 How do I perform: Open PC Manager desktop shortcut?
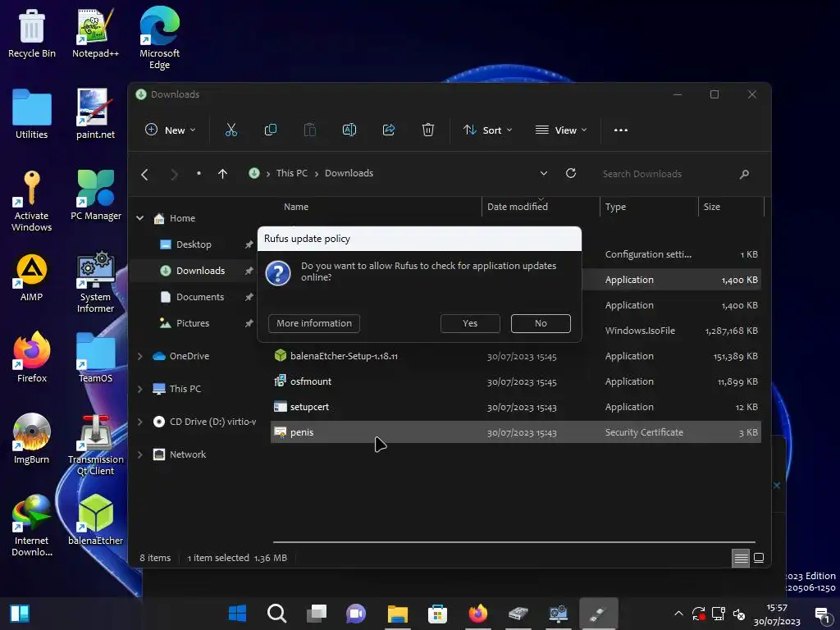coord(95,195)
